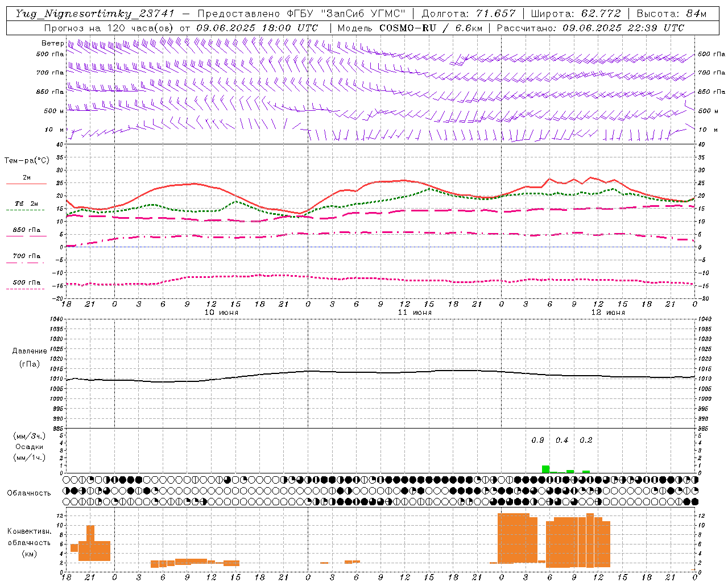Click the black pressure curve
728x582 pixels.
coord(381,373)
